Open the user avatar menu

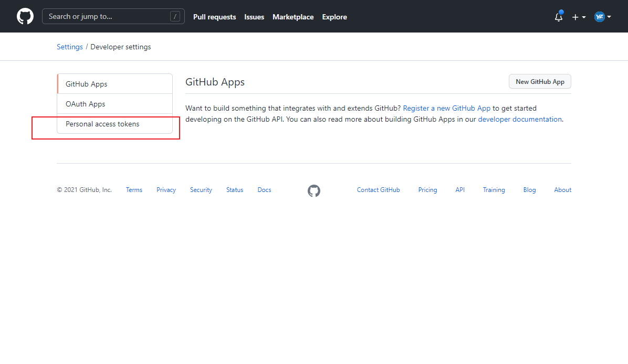pos(602,17)
